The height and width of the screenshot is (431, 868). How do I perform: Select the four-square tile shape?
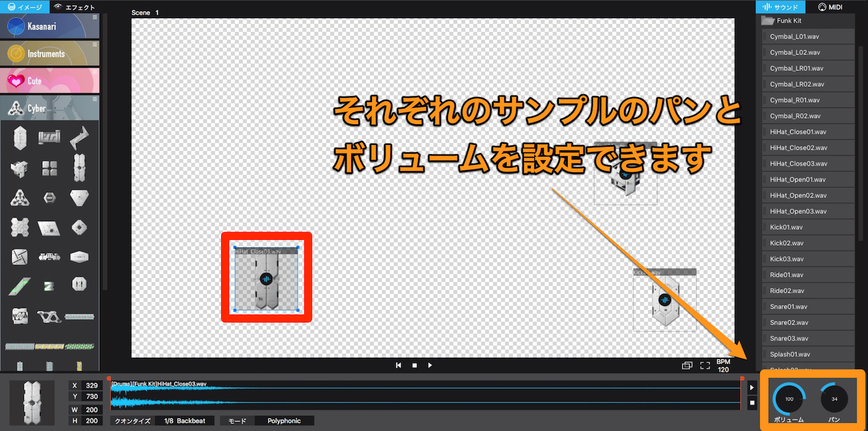pyautogui.click(x=49, y=169)
